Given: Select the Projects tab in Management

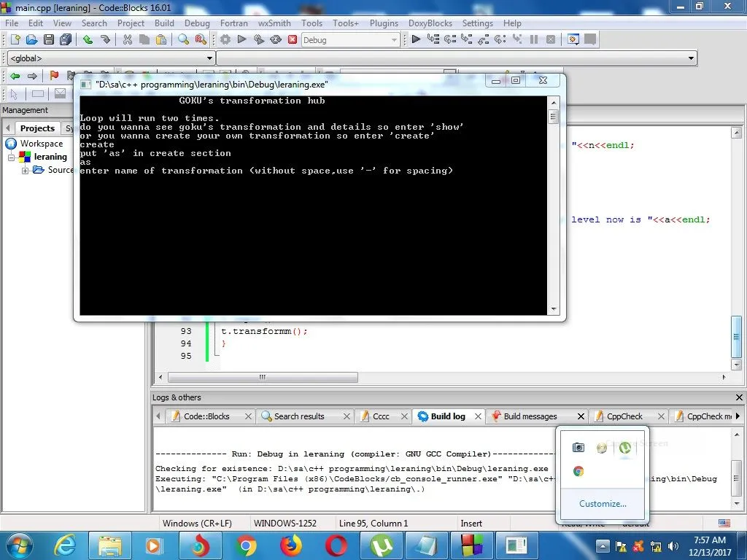Looking at the screenshot, I should pyautogui.click(x=37, y=128).
